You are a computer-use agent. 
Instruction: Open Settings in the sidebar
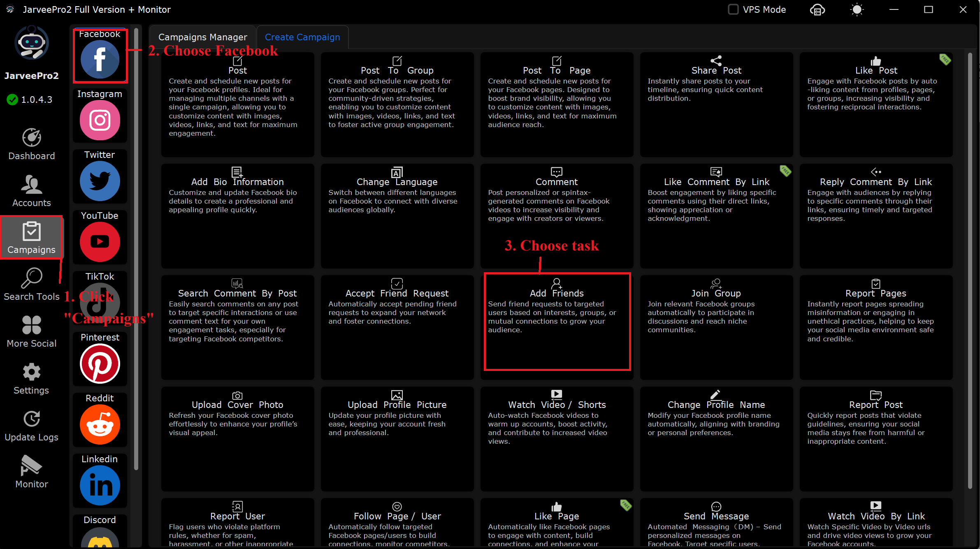pos(32,378)
